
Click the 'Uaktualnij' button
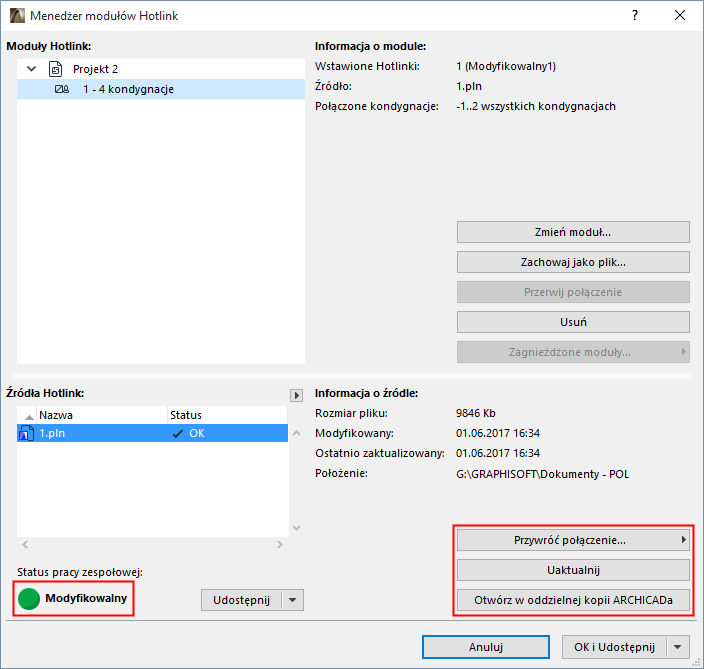pos(573,570)
